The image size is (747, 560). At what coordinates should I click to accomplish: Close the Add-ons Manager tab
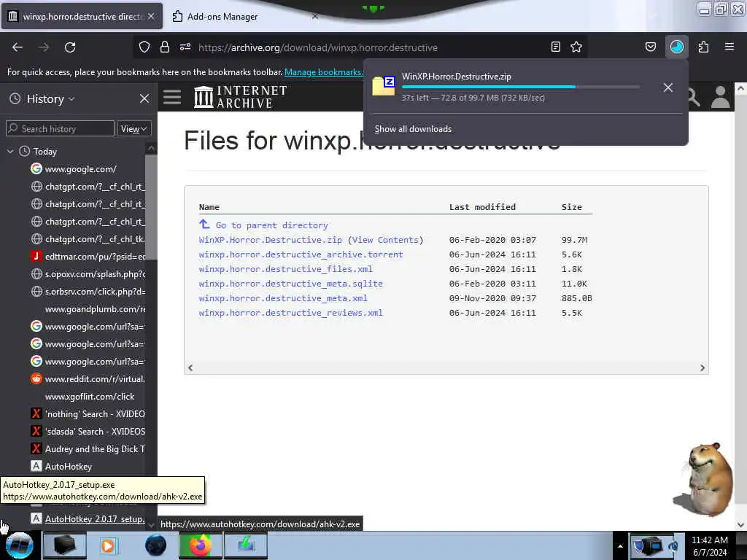coord(315,16)
